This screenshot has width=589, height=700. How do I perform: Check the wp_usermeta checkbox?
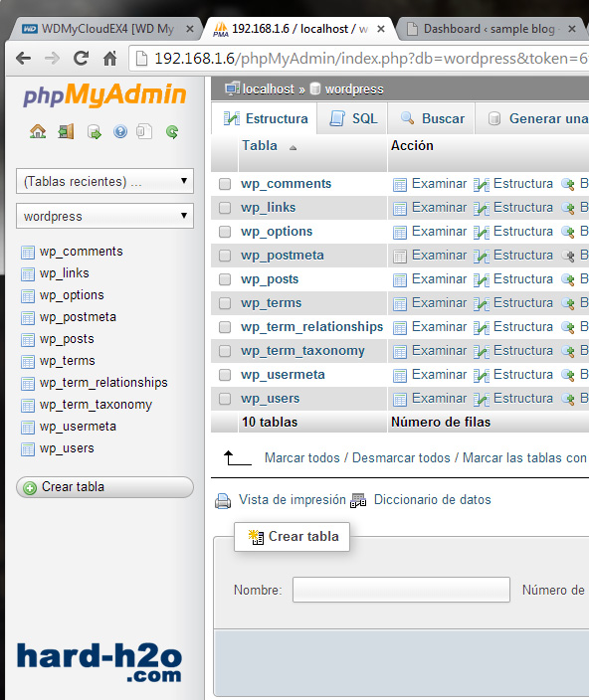coord(225,375)
